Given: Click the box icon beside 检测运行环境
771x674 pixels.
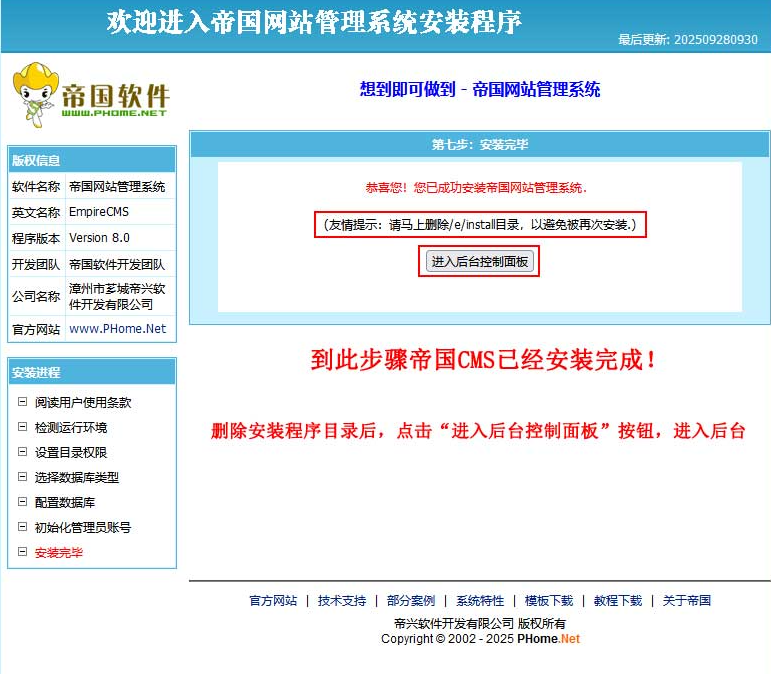Looking at the screenshot, I should tap(23, 427).
